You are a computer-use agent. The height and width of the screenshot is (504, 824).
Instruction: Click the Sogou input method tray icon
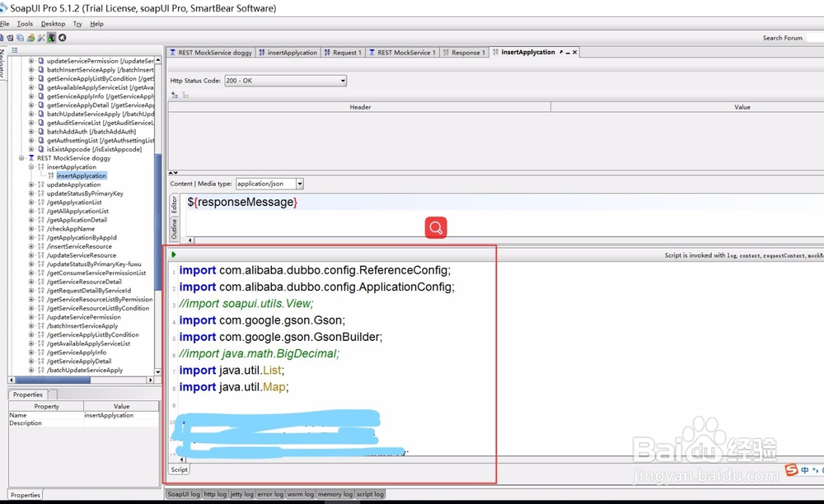click(x=791, y=470)
